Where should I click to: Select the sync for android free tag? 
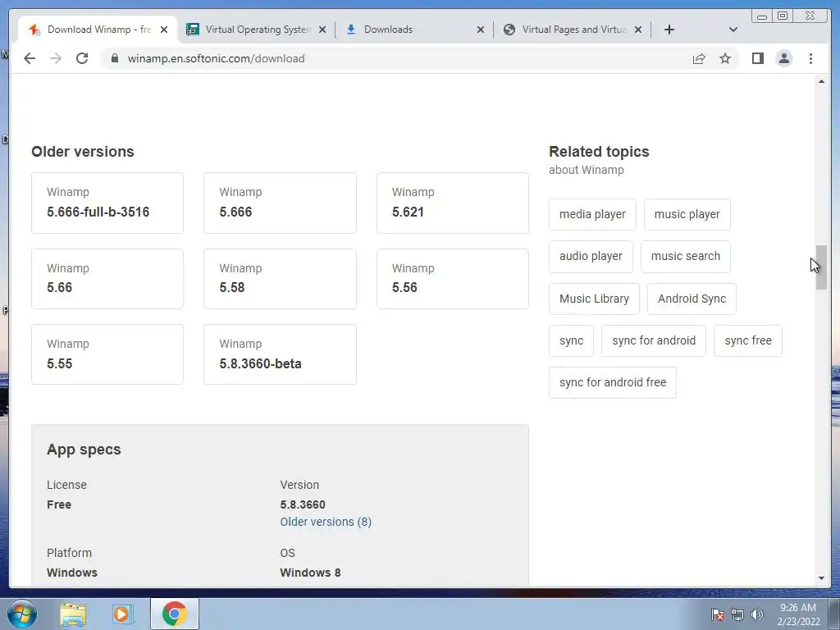[x=612, y=382]
